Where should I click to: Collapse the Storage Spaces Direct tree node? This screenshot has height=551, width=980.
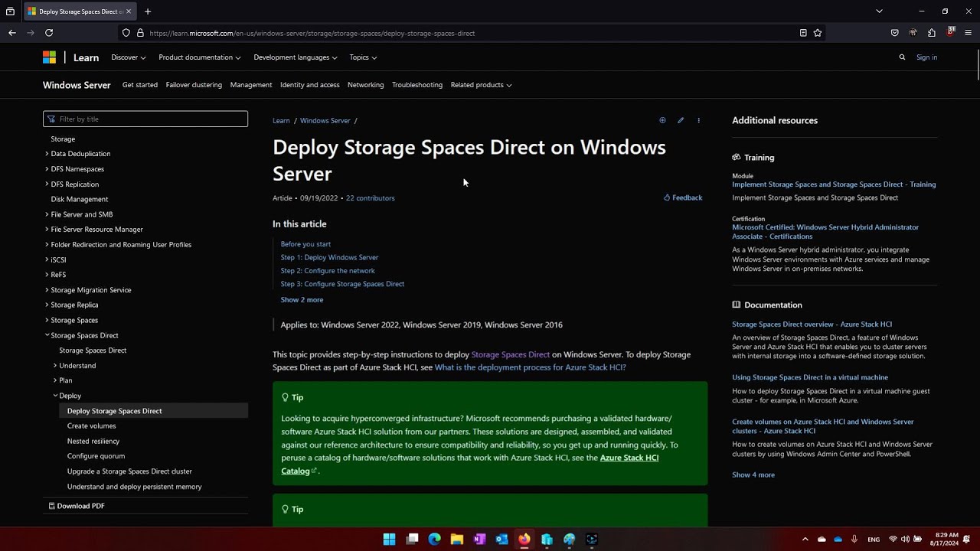click(x=47, y=335)
